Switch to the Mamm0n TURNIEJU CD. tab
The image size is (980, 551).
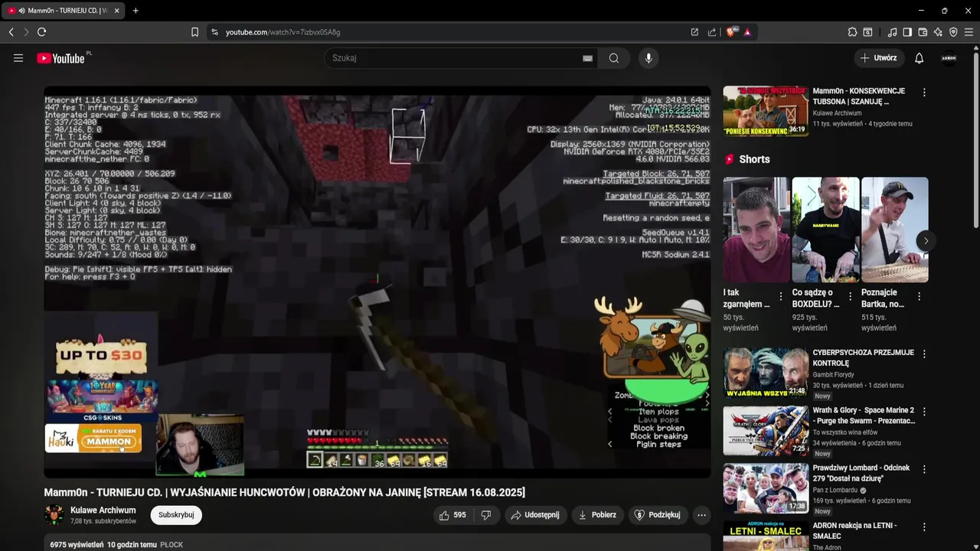[61, 11]
